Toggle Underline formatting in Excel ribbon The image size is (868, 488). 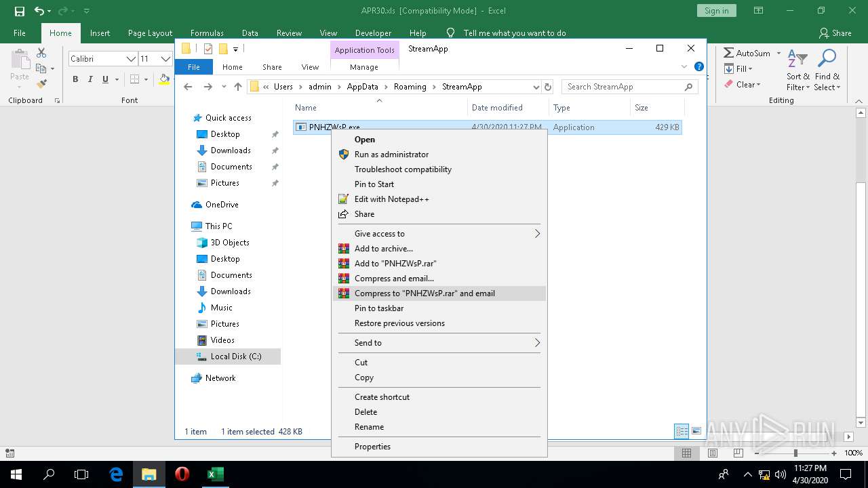coord(105,79)
